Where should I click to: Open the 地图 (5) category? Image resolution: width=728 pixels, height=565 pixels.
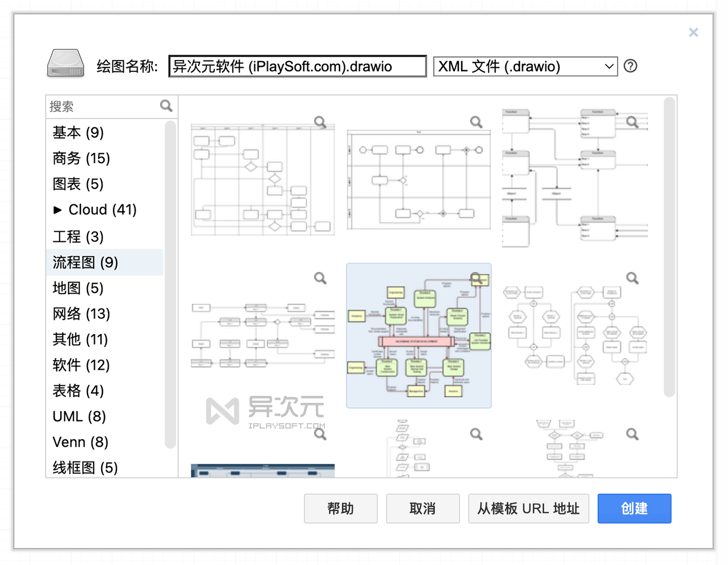tap(104, 288)
